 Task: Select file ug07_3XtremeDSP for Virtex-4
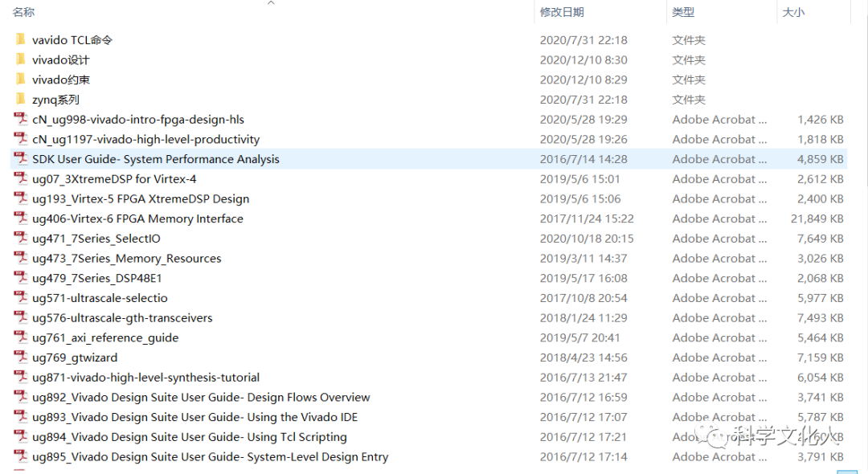click(114, 178)
